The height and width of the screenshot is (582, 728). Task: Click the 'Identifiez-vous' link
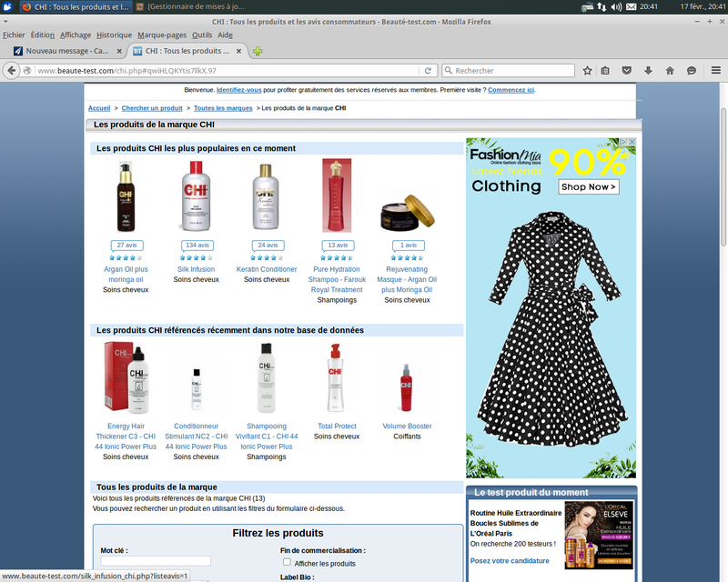(x=238, y=90)
